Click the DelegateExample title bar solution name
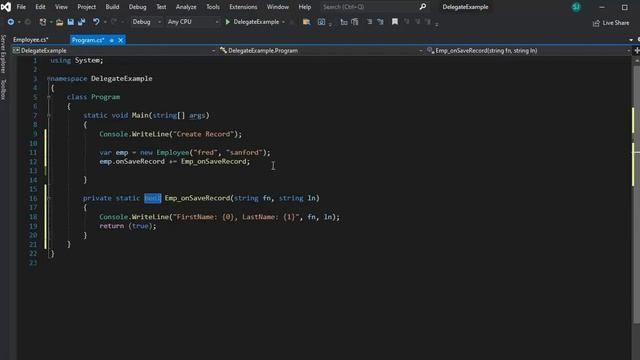This screenshot has width=640, height=360. 465,7
